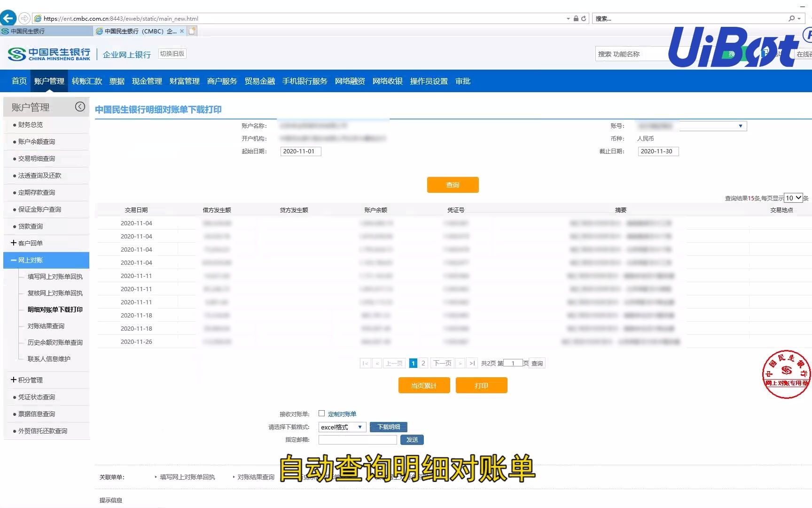Click the 指定邮箱 email input field

click(357, 439)
